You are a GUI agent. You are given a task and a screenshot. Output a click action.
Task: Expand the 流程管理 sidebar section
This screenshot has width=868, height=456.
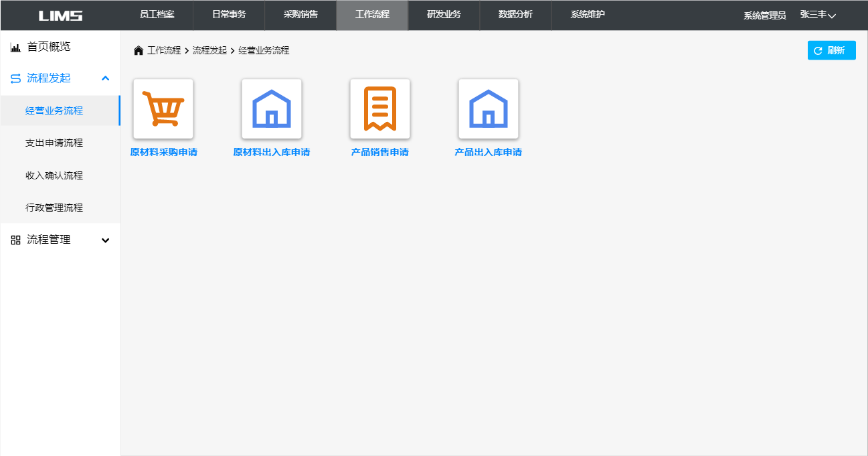pos(105,240)
